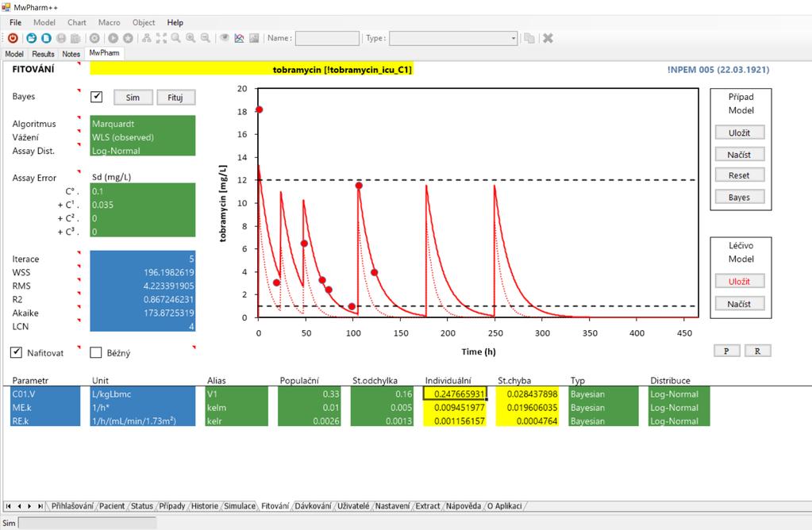Jump to last sheet with navigation arrow
This screenshot has height=530, width=812.
(40, 506)
